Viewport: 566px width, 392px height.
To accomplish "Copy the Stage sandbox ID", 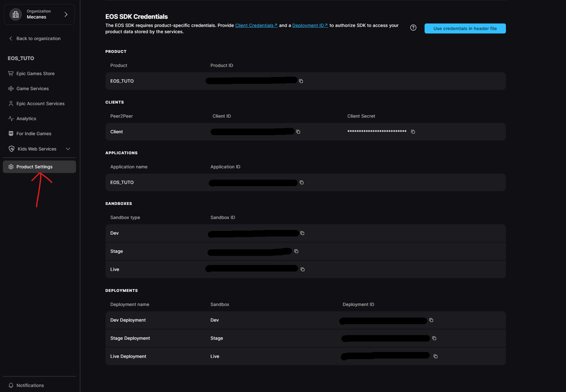I will point(296,251).
